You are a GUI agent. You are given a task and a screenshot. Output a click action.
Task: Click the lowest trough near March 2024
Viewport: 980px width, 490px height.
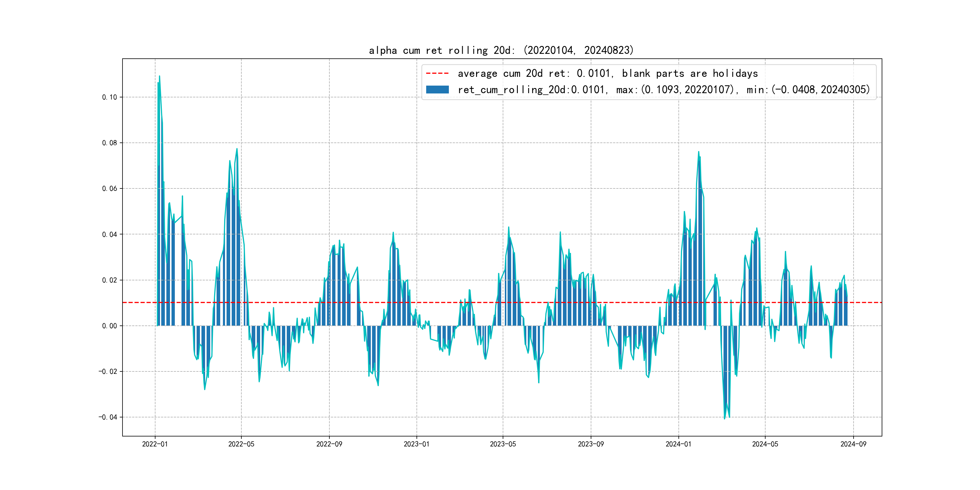click(x=724, y=418)
